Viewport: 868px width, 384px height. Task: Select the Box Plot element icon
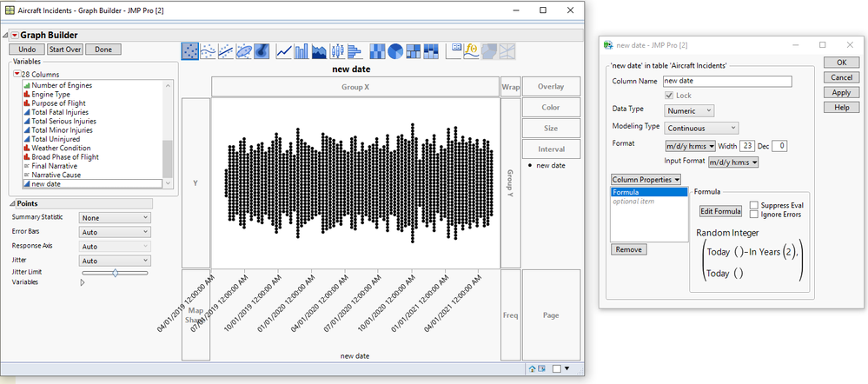(339, 51)
